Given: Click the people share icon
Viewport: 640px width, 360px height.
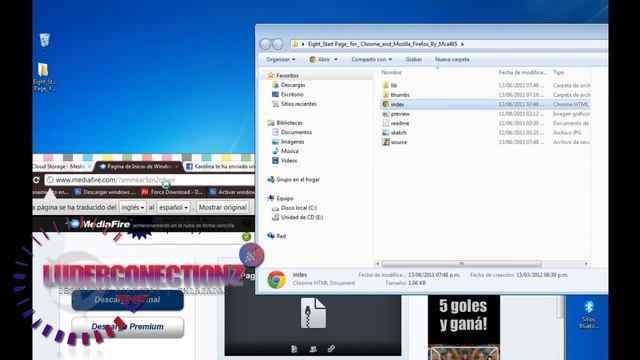Looking at the screenshot, I should click(x=313, y=349).
